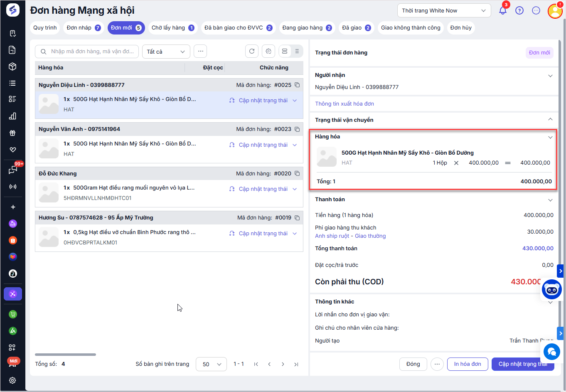Click the notification bell icon
Screen dimensions: 566x392
[503, 11]
